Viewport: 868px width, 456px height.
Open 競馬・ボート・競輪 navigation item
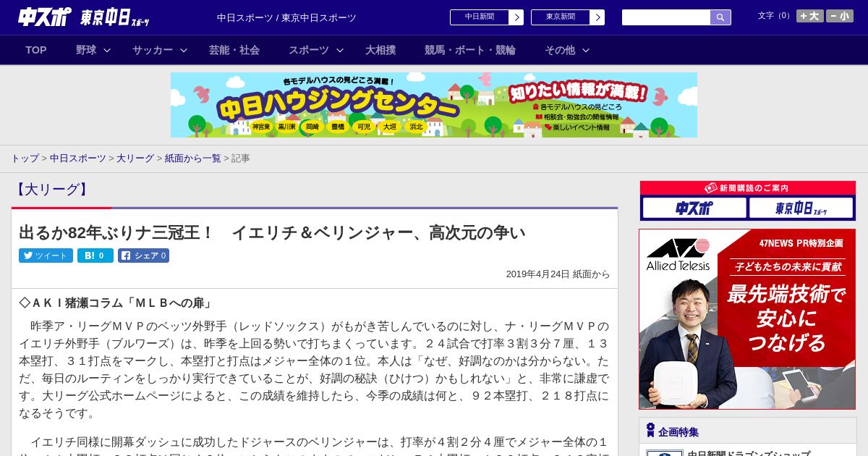pyautogui.click(x=470, y=50)
